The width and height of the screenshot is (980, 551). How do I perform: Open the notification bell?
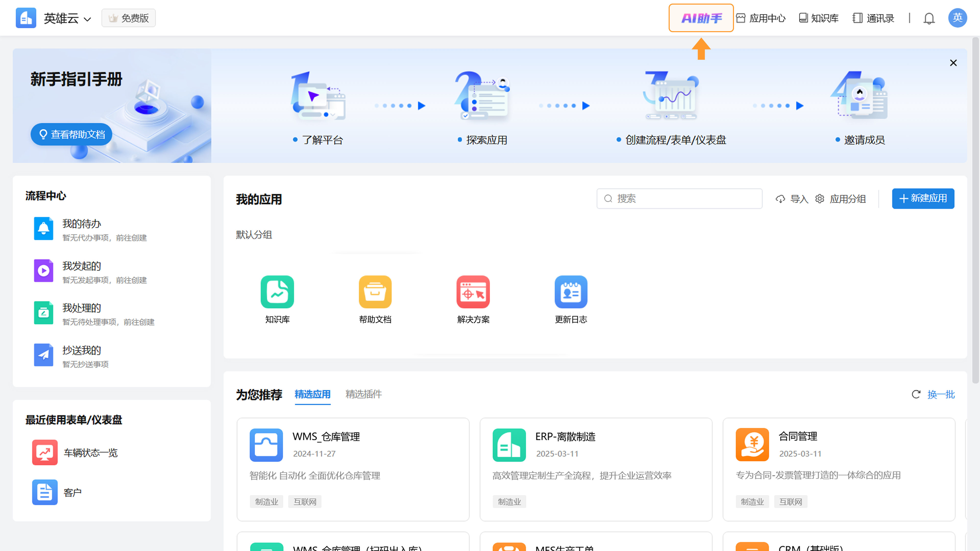[929, 18]
